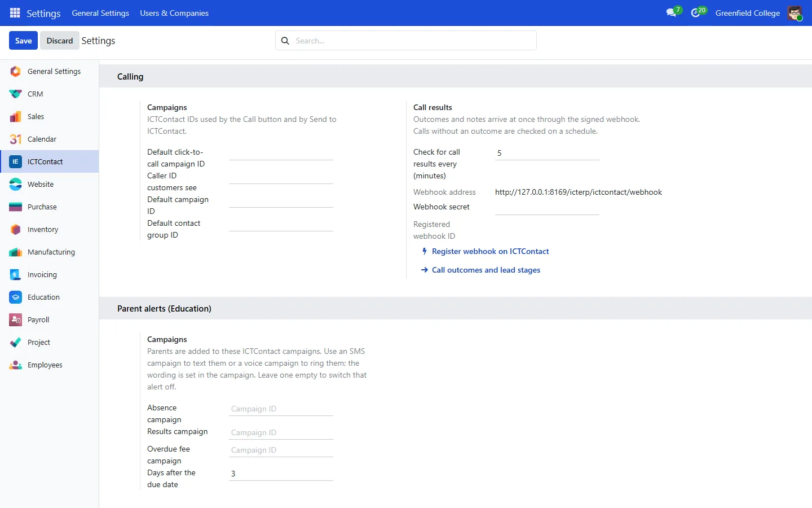Image resolution: width=812 pixels, height=508 pixels.
Task: Click the CRM sidebar icon
Action: tap(16, 94)
